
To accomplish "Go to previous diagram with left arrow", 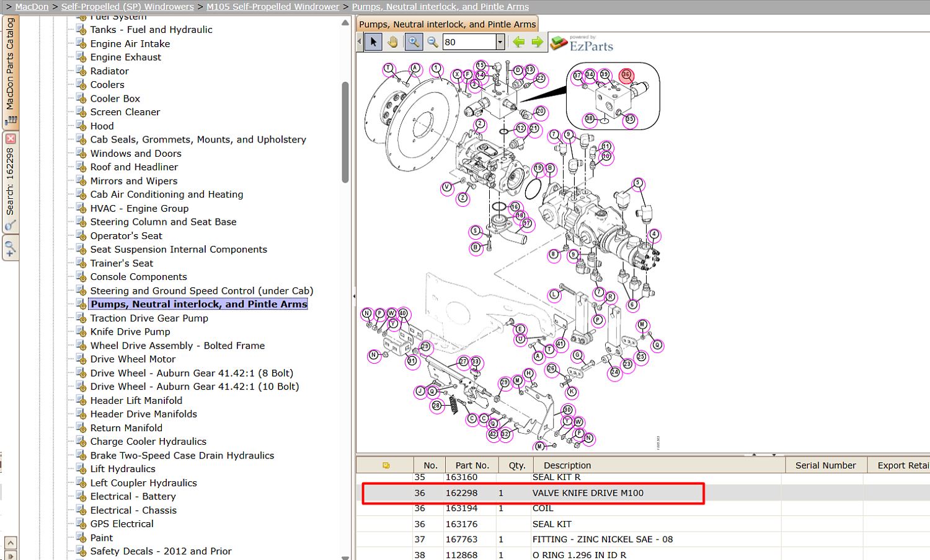I will point(518,42).
